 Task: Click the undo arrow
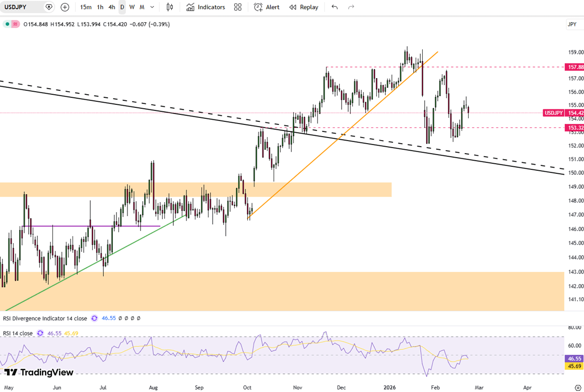[x=335, y=7]
